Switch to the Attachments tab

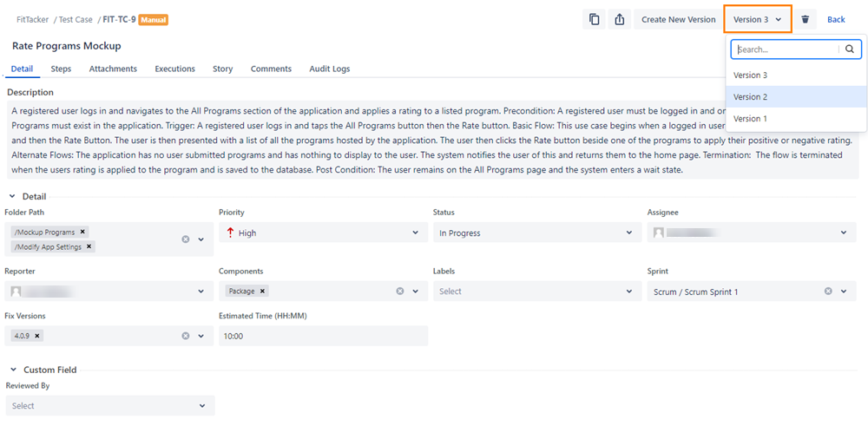click(x=113, y=69)
